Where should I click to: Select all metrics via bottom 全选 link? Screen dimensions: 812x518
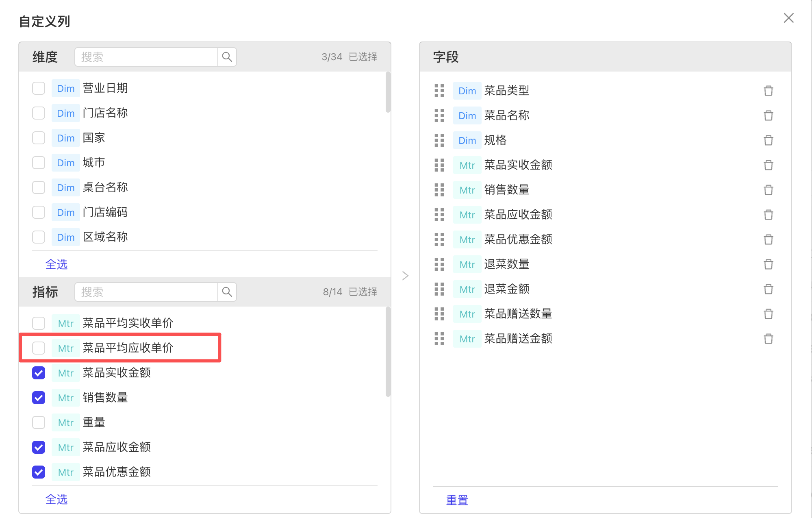pyautogui.click(x=56, y=500)
